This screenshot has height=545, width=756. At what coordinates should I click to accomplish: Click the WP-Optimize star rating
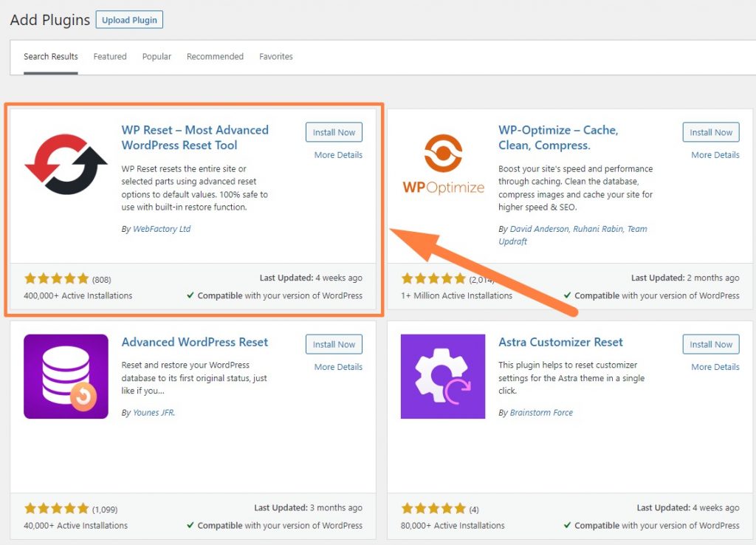point(433,278)
